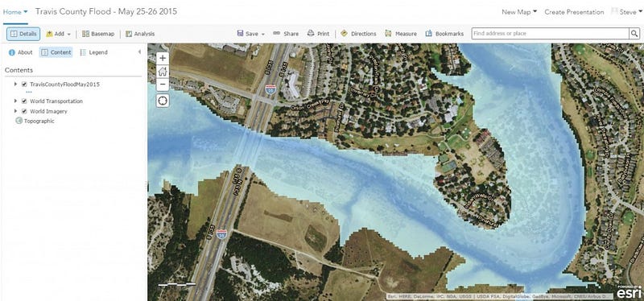
Task: Open TravisCountyFloodMay2015 layer options dots
Action: (29, 92)
